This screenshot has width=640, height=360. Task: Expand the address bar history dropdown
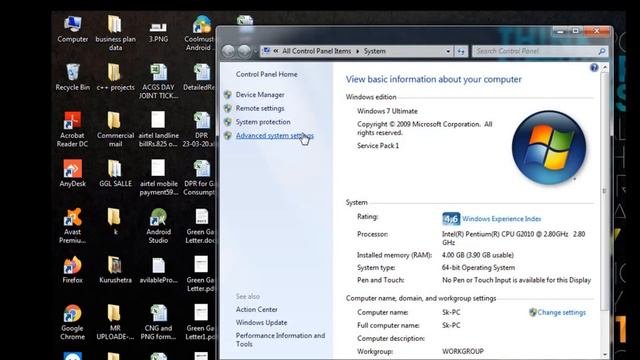pyautogui.click(x=448, y=51)
